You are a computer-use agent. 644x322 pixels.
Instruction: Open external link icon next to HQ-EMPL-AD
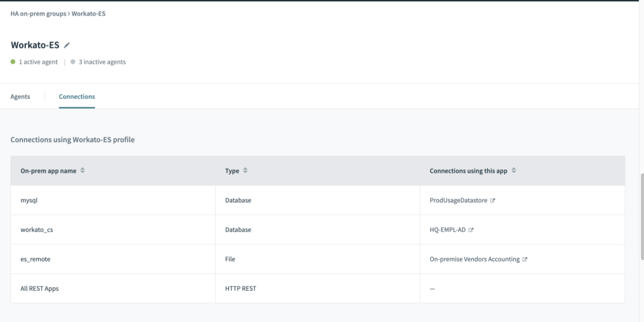coord(471,230)
